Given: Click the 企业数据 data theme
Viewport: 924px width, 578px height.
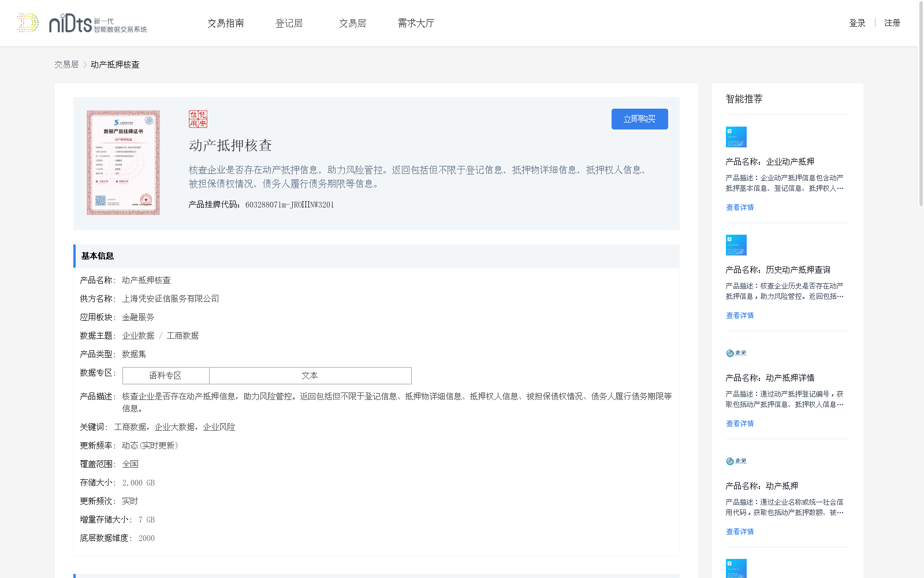Looking at the screenshot, I should tap(138, 336).
